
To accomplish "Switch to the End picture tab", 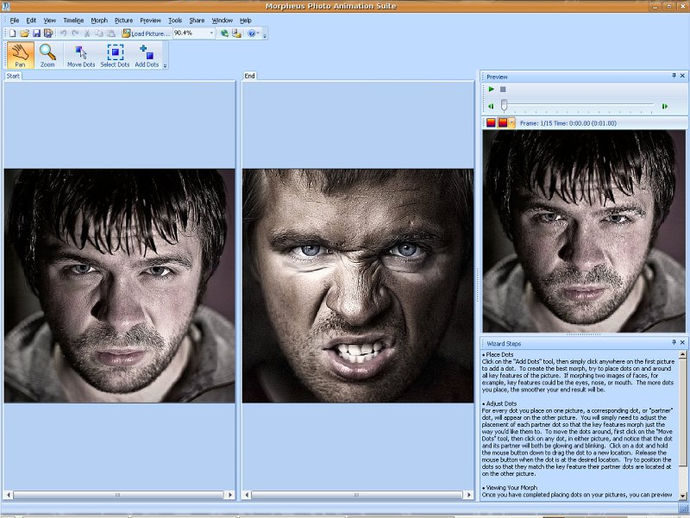I will (x=250, y=76).
